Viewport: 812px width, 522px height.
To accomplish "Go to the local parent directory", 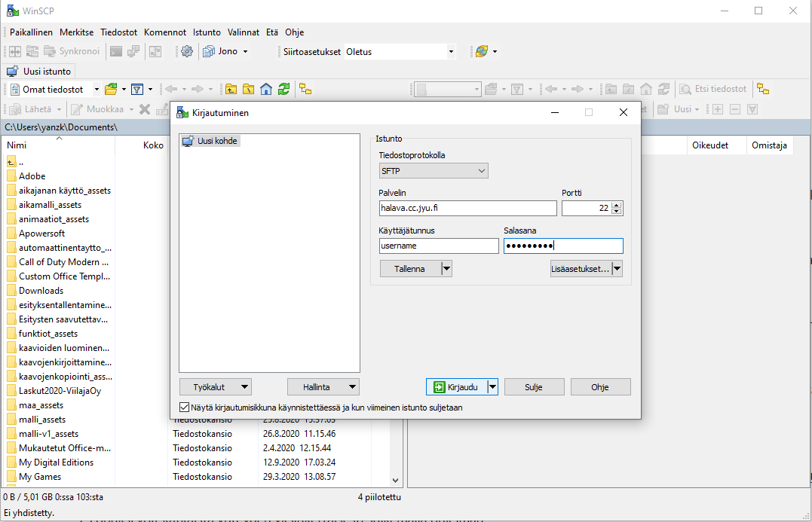I will pos(230,89).
